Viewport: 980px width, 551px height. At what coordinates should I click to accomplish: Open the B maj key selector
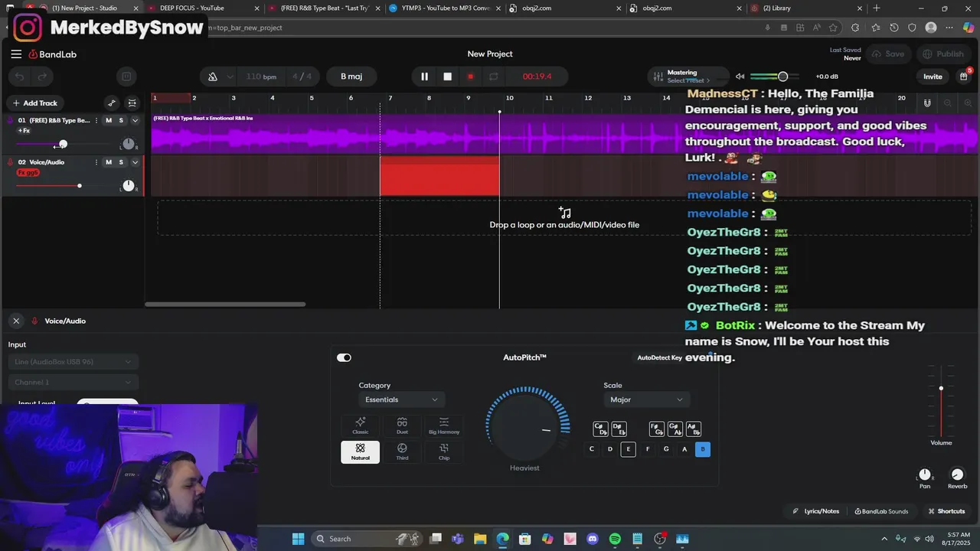tap(351, 77)
